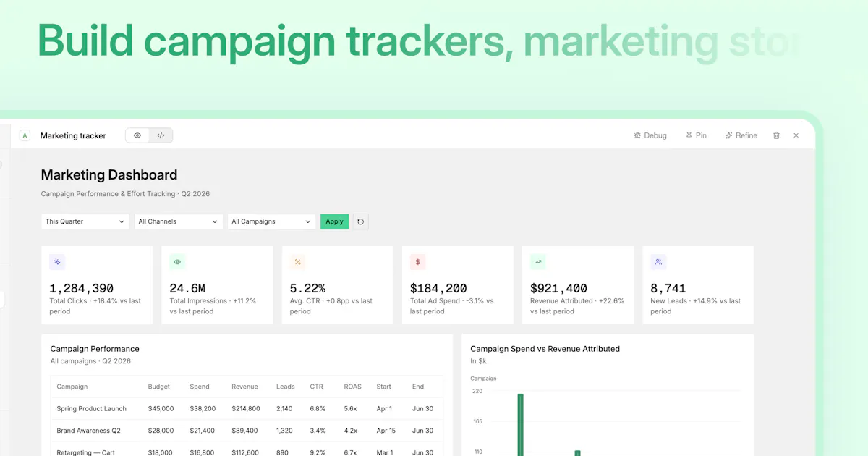
Task: Sort by the Leads column header
Action: coord(285,387)
